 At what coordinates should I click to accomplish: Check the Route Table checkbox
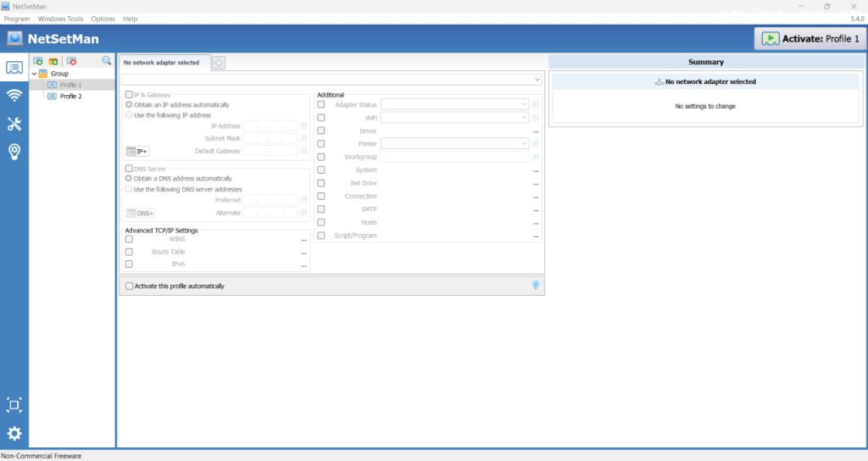[129, 252]
